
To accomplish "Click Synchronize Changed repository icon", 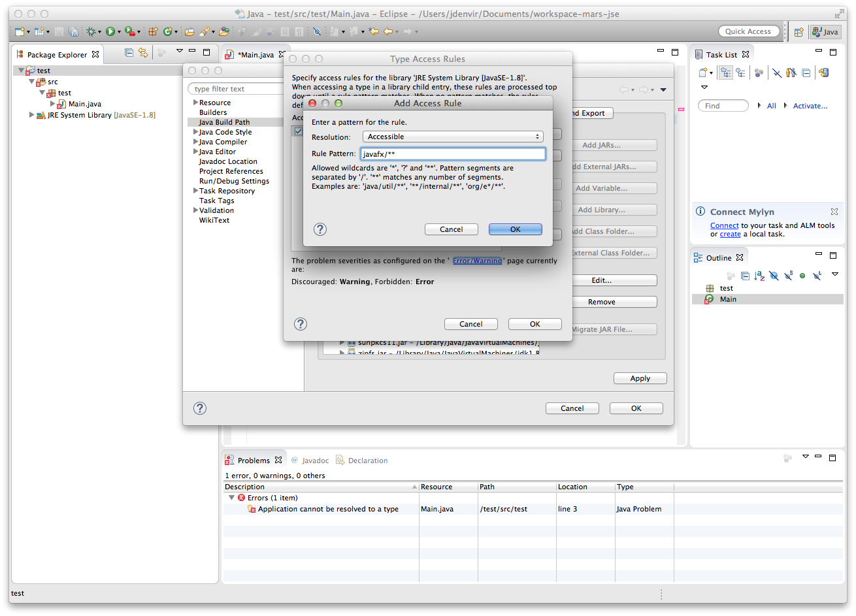I will [x=823, y=73].
